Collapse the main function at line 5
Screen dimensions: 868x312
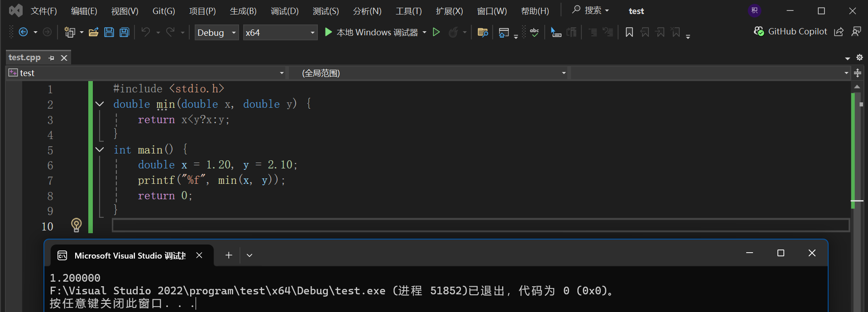coord(100,149)
